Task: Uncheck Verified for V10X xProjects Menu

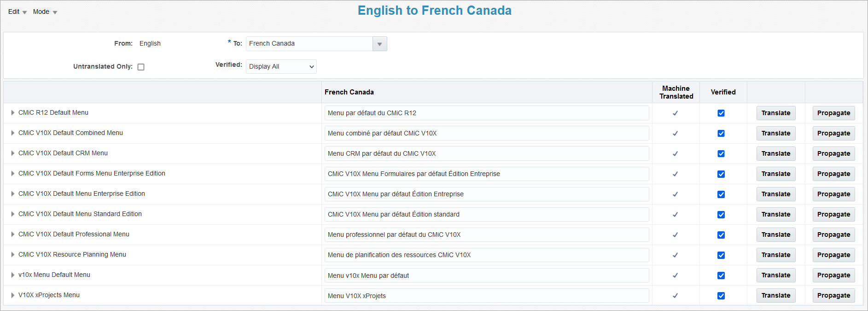Action: [721, 296]
